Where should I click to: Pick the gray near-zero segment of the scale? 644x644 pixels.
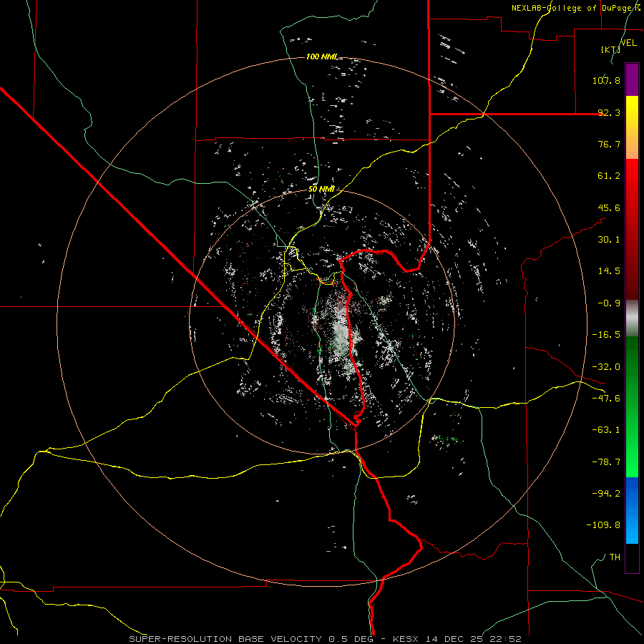[x=632, y=318]
